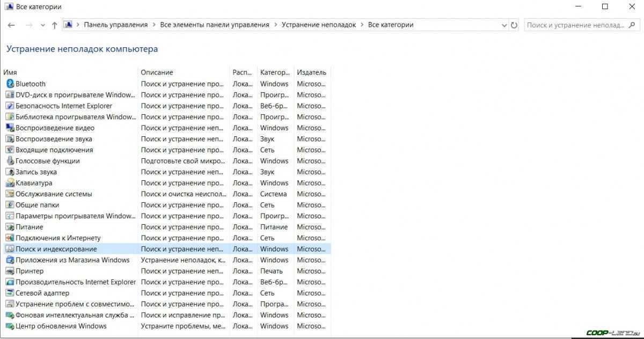This screenshot has height=339, width=644.
Task: Click the Центр обновления Windows icon
Action: 10,326
